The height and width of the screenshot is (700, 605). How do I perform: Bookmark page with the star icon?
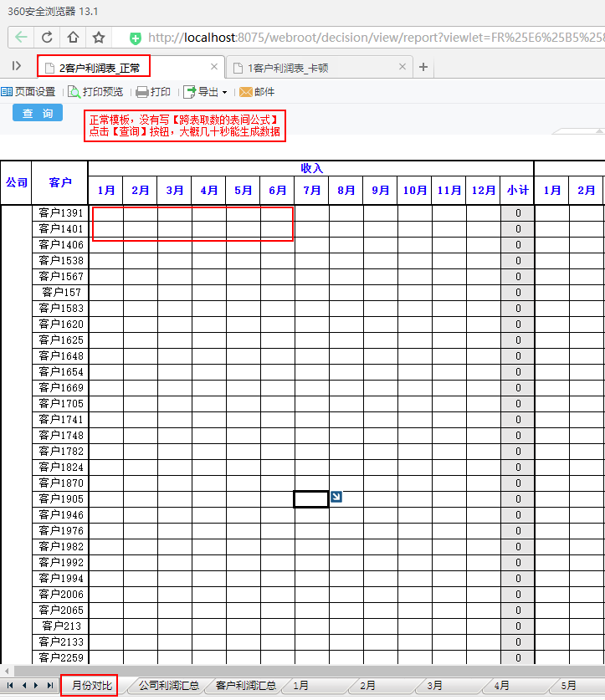coord(99,38)
